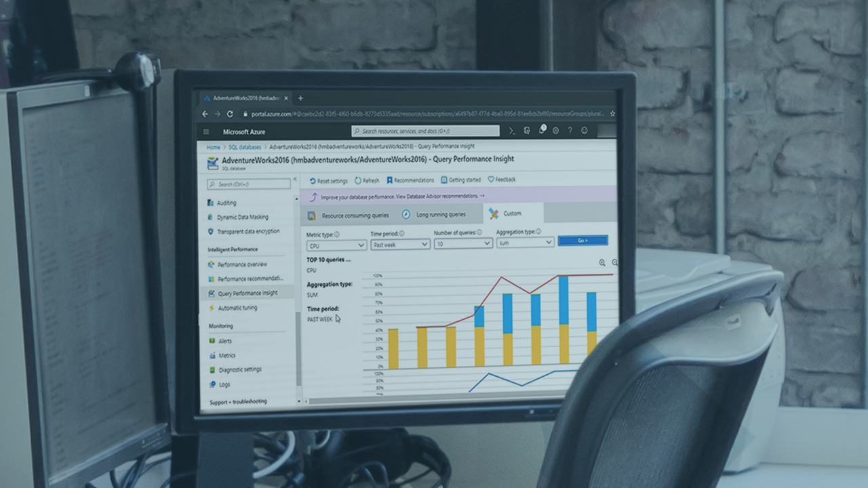
Task: Open Getting started in the command bar
Action: pyautogui.click(x=460, y=180)
